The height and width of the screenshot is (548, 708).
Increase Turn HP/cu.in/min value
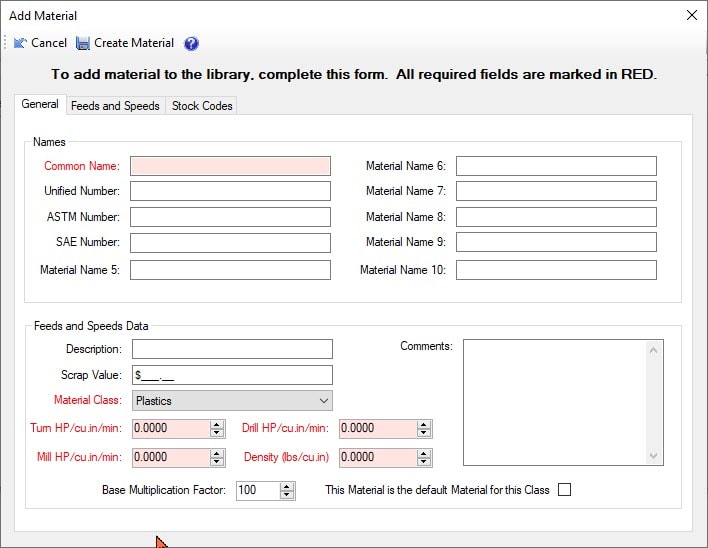217,424
